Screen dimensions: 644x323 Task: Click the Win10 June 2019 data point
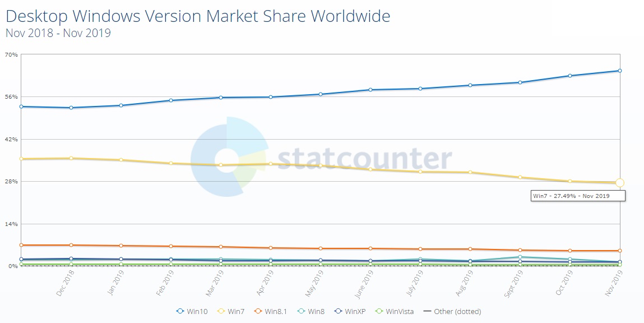click(x=370, y=90)
